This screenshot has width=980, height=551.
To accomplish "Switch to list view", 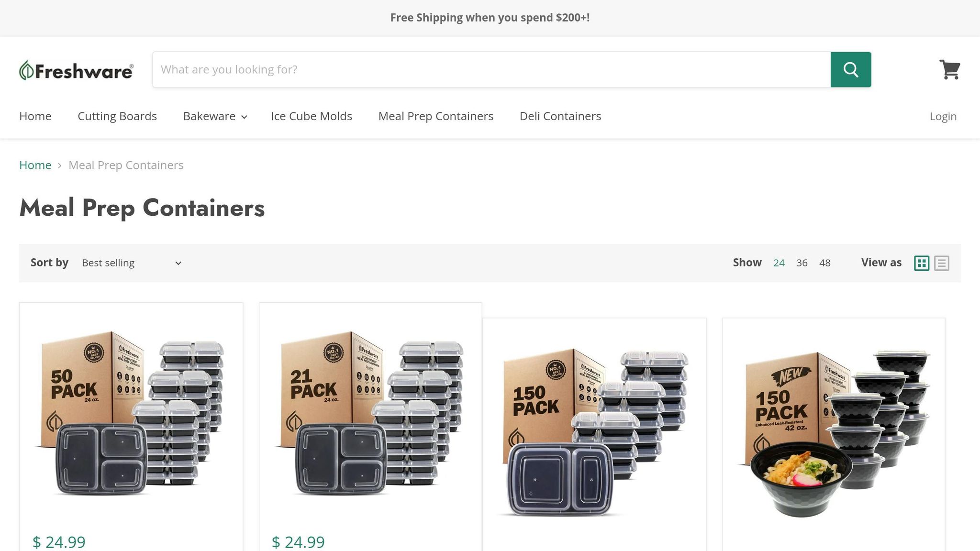I will pyautogui.click(x=941, y=263).
